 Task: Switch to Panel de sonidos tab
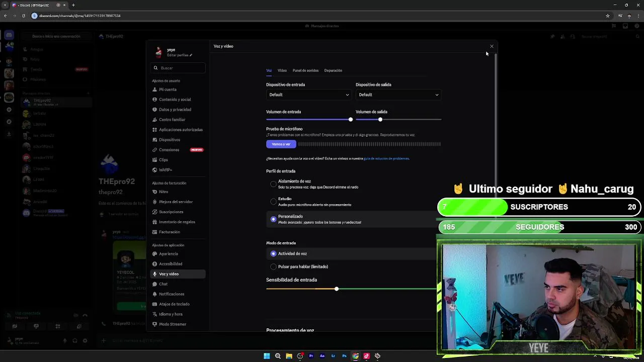(305, 71)
